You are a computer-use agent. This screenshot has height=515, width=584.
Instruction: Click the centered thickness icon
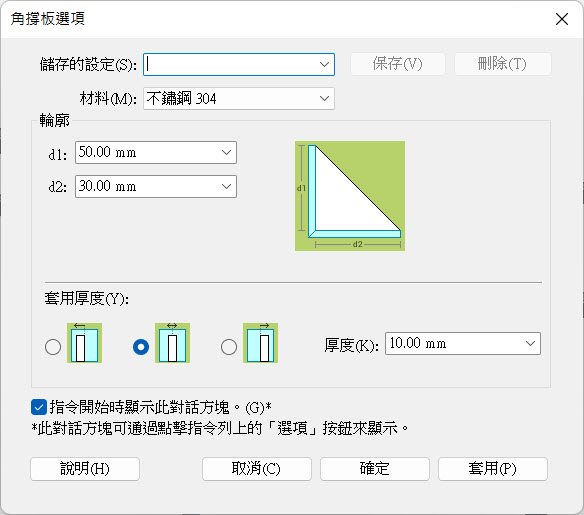pyautogui.click(x=172, y=343)
